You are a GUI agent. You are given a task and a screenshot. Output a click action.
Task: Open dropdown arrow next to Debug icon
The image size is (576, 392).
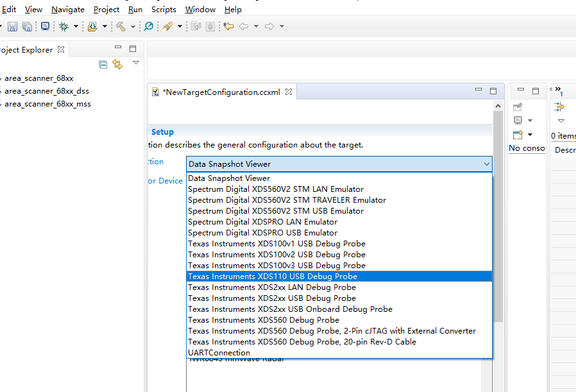click(76, 26)
